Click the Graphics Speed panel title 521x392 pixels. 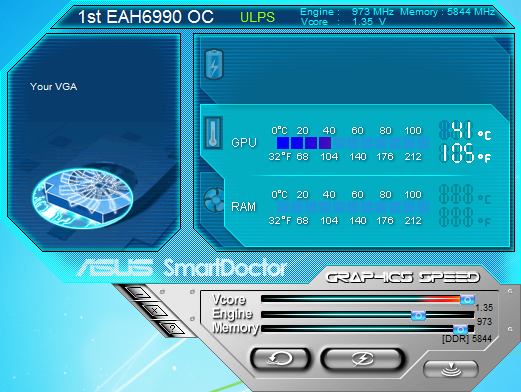coord(403,277)
